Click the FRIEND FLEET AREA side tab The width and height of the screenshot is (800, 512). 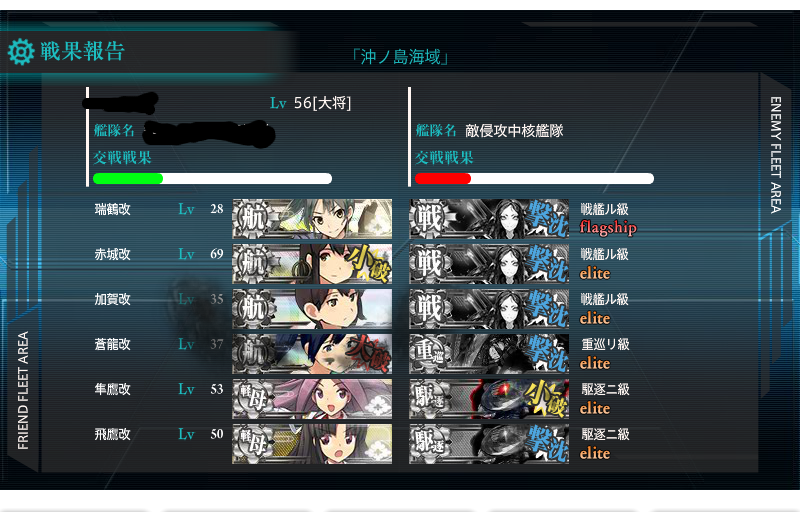pyautogui.click(x=23, y=391)
